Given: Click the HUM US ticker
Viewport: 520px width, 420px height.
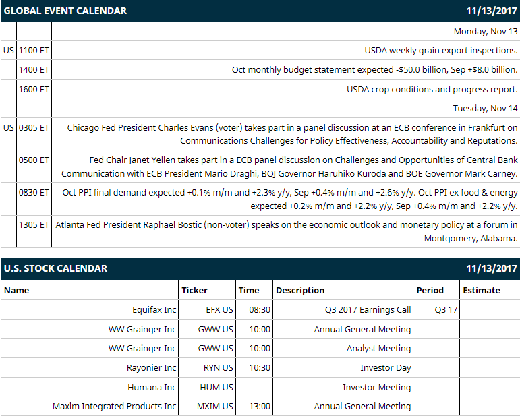Looking at the screenshot, I should pos(216,388).
